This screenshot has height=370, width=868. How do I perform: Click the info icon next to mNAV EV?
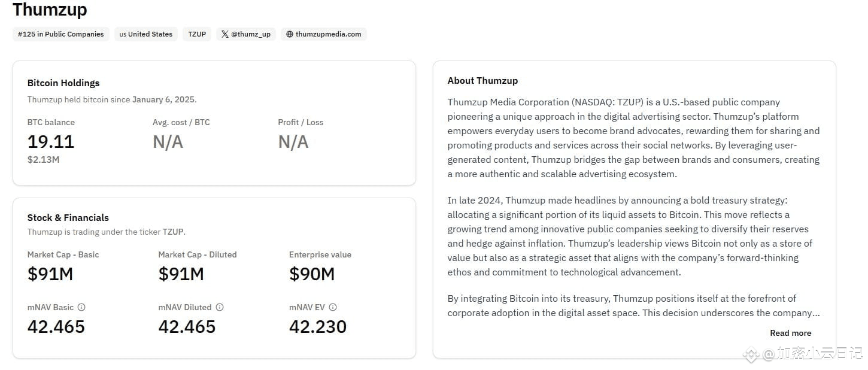333,307
